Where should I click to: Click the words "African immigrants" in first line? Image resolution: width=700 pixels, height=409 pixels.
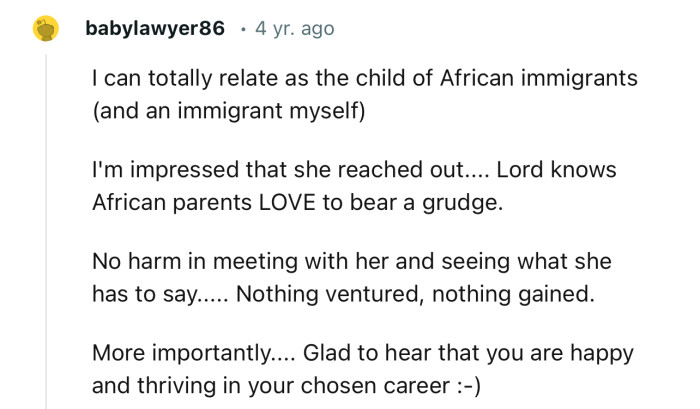click(539, 78)
